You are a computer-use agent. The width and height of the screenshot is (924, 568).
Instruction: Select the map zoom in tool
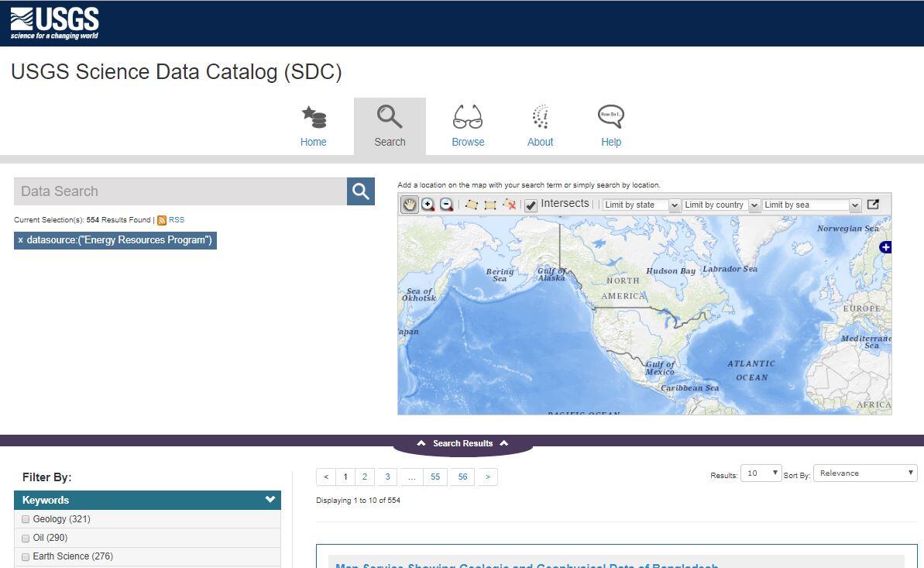[428, 205]
